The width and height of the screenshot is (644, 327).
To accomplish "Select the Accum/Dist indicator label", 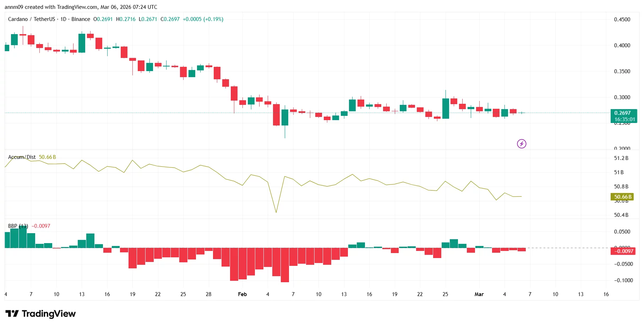I will click(21, 157).
